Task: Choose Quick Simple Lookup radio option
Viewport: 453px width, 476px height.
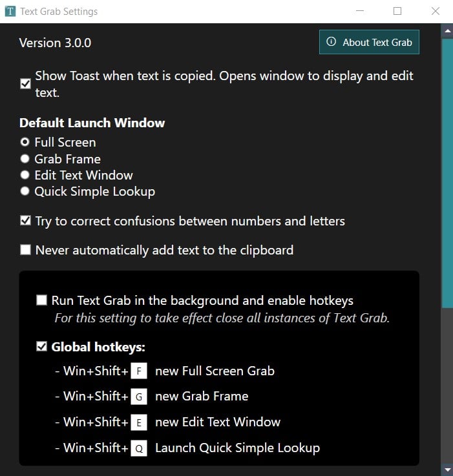Action: pyautogui.click(x=25, y=191)
